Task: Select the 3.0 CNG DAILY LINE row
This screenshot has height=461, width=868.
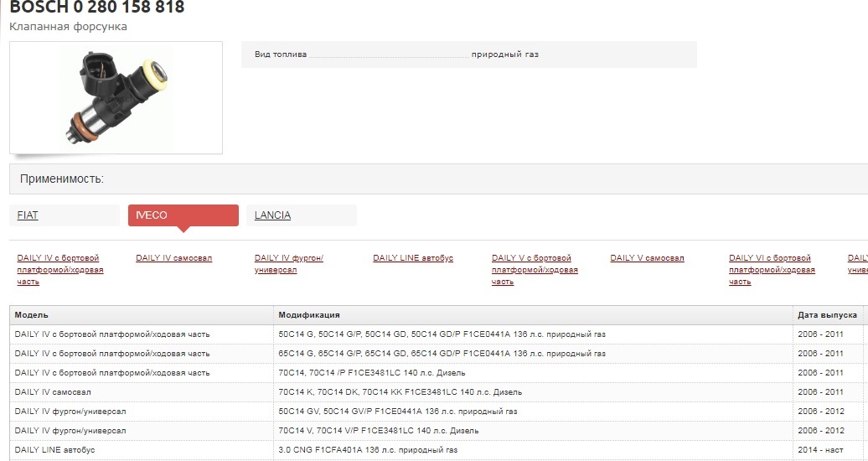Action: [x=437, y=450]
